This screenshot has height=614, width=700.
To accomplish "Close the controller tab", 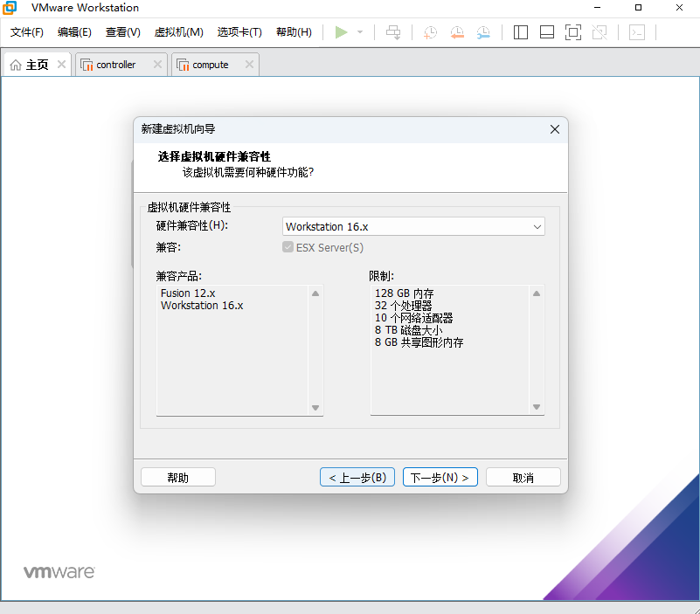I will [157, 65].
